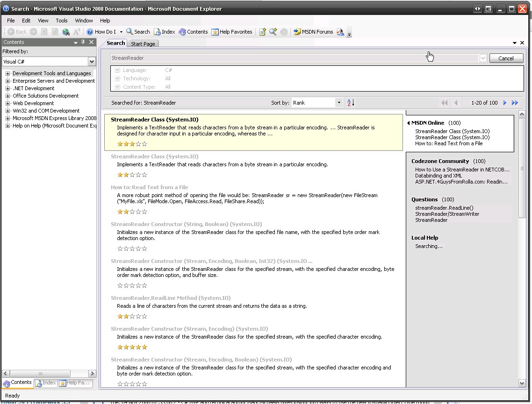This screenshot has height=404, width=532.
Task: Toggle the Technology filter expander
Action: [117, 78]
